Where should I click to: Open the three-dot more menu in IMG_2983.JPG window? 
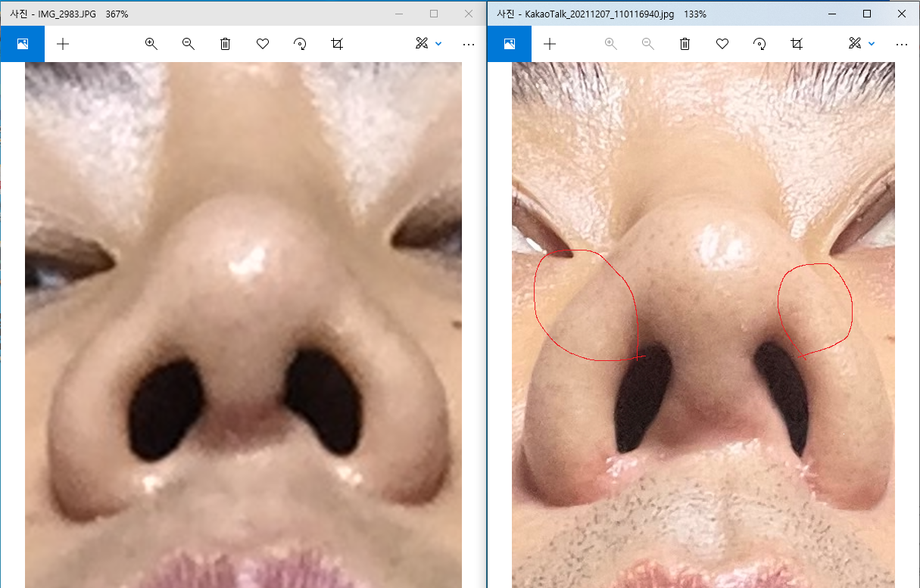[x=468, y=44]
